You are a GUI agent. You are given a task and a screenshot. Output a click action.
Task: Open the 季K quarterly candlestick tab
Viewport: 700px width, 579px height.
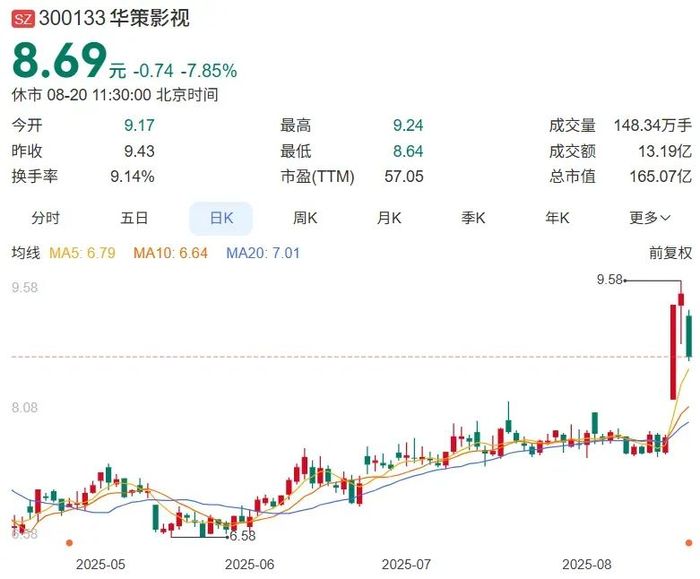[x=473, y=218]
